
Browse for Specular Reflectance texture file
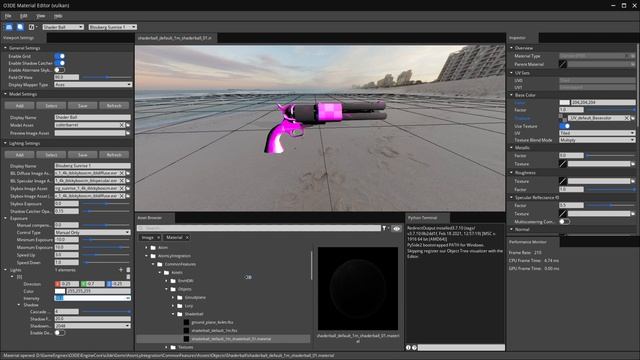point(633,213)
